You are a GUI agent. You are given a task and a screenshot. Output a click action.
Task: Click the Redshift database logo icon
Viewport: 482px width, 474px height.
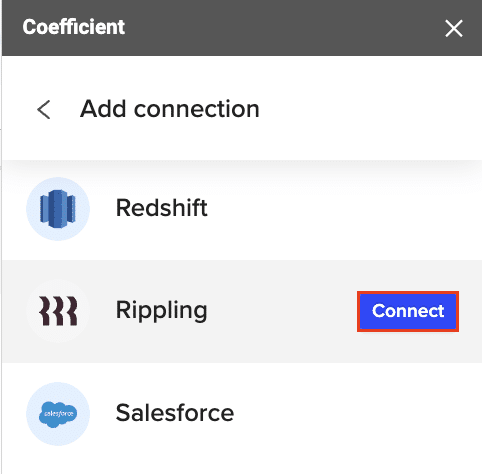click(x=58, y=209)
